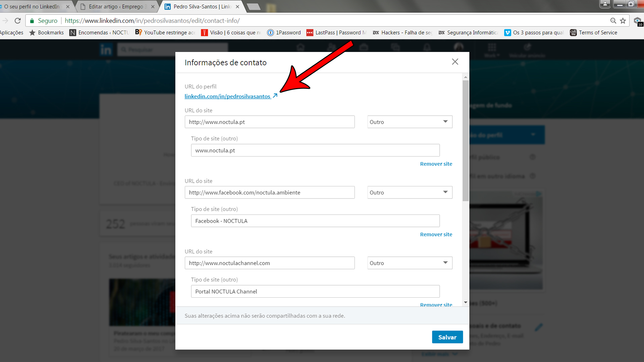Image resolution: width=644 pixels, height=362 pixels.
Task: Open 'Visão | 6 coisas que' bookmark
Action: click(x=231, y=33)
